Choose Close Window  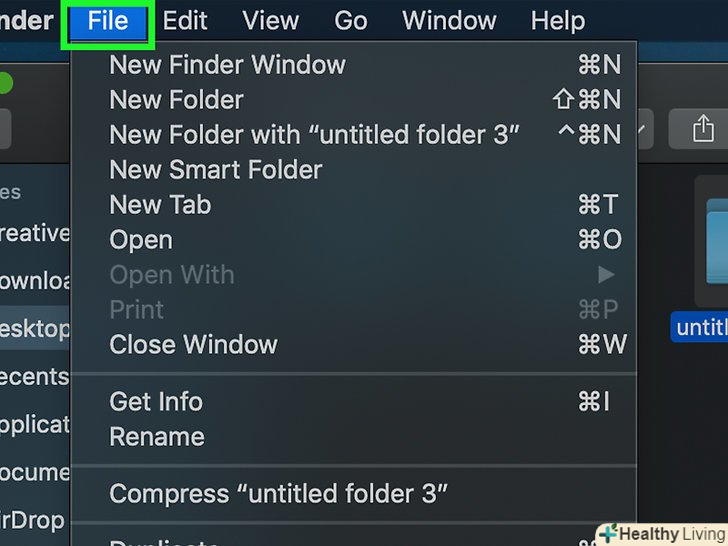pos(193,345)
